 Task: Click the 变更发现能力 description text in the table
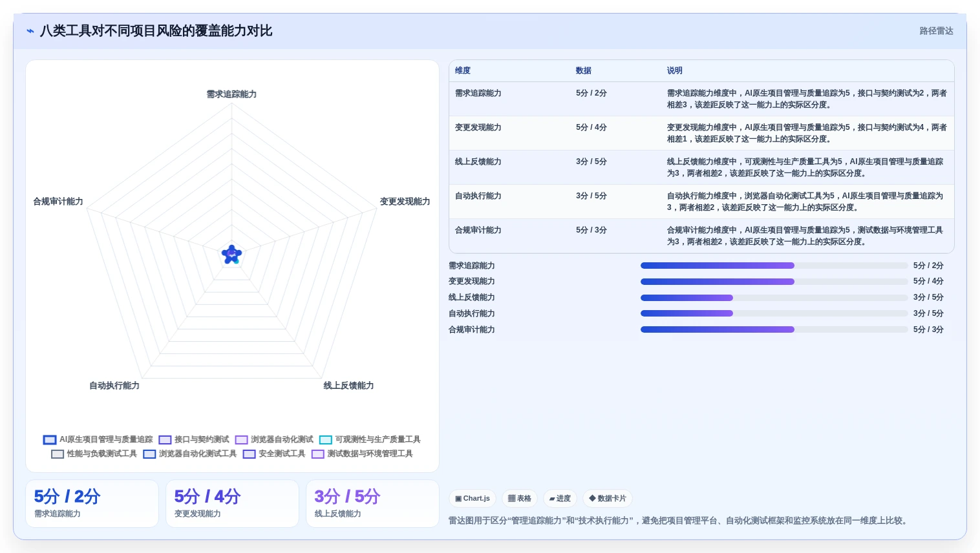[x=807, y=133]
